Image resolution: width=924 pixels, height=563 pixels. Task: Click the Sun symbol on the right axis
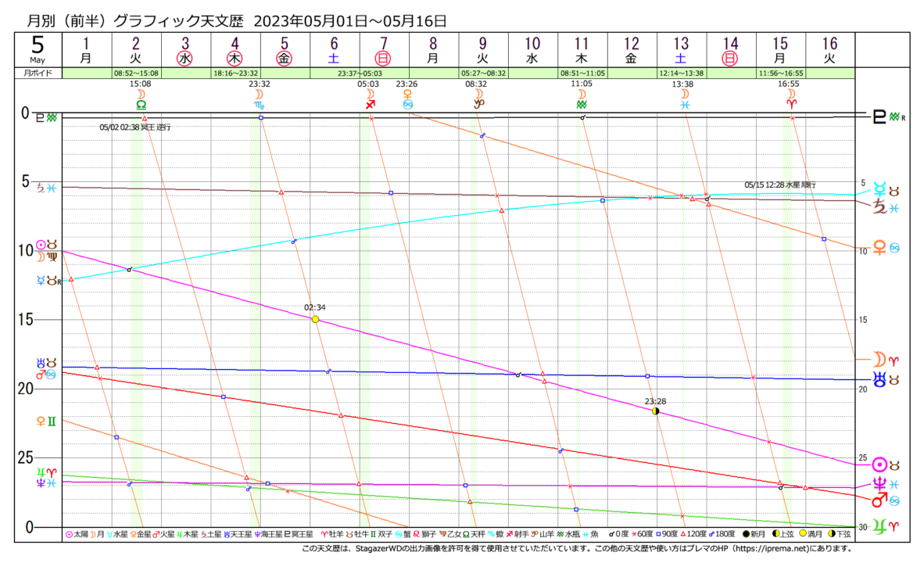(x=879, y=464)
